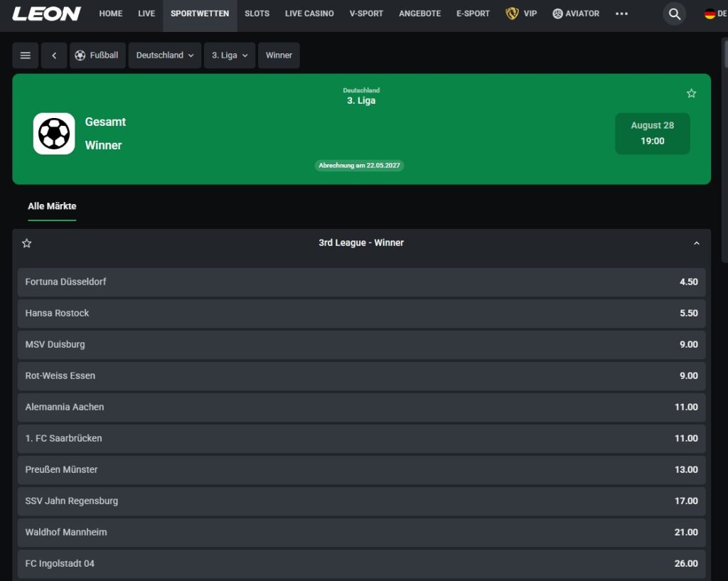Screen dimensions: 728x581
Task: Open the 3. Liga league dropdown
Action: (230, 55)
